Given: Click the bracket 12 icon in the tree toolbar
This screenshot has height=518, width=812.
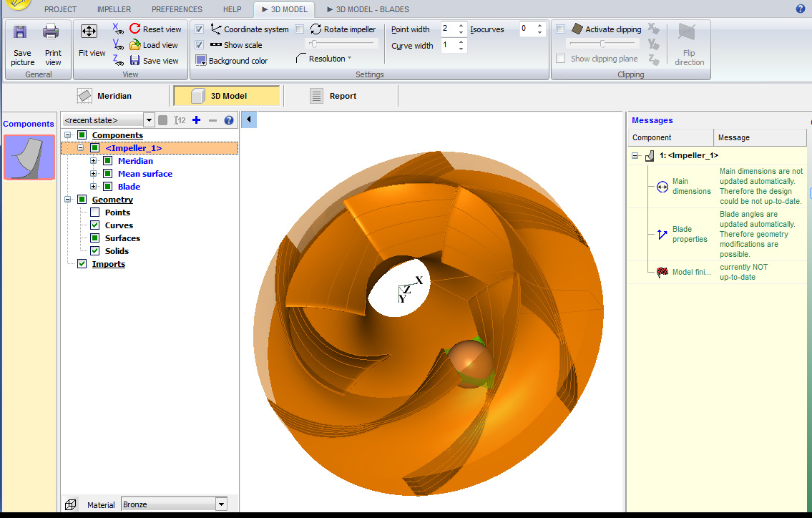Looking at the screenshot, I should (x=180, y=120).
